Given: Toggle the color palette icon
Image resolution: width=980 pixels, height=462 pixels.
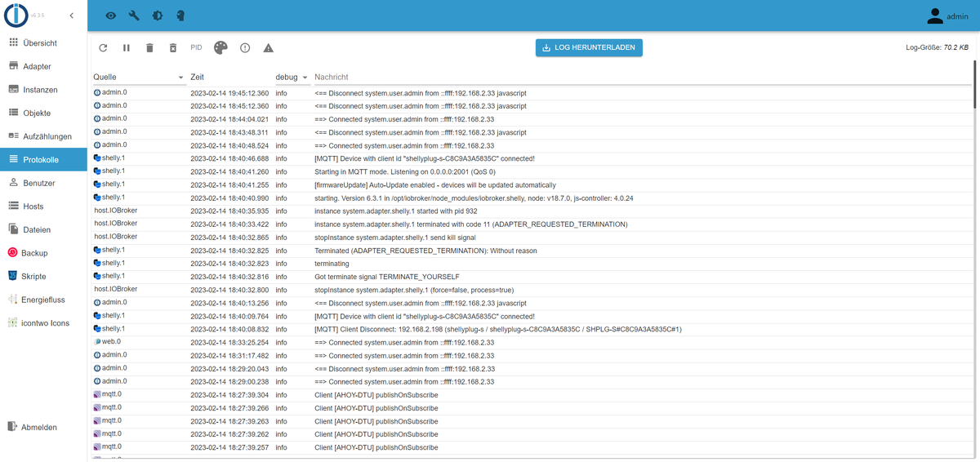Looking at the screenshot, I should click(220, 48).
